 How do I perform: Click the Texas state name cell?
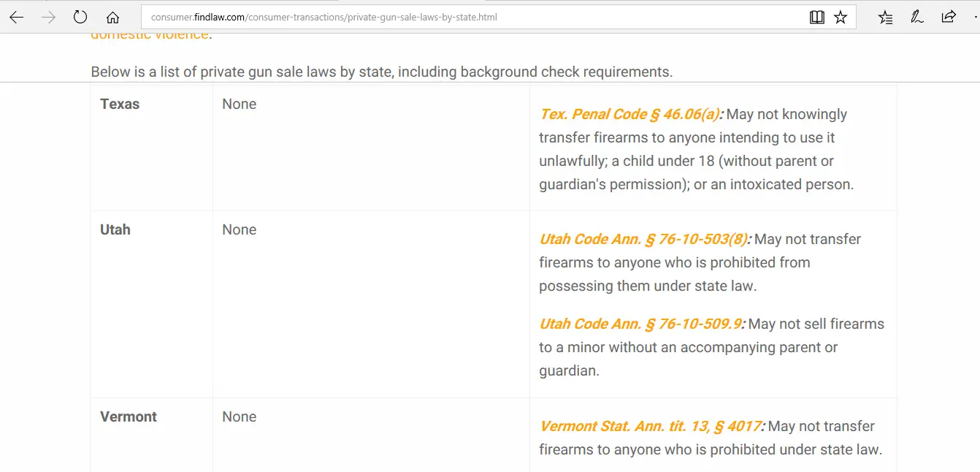[x=120, y=104]
